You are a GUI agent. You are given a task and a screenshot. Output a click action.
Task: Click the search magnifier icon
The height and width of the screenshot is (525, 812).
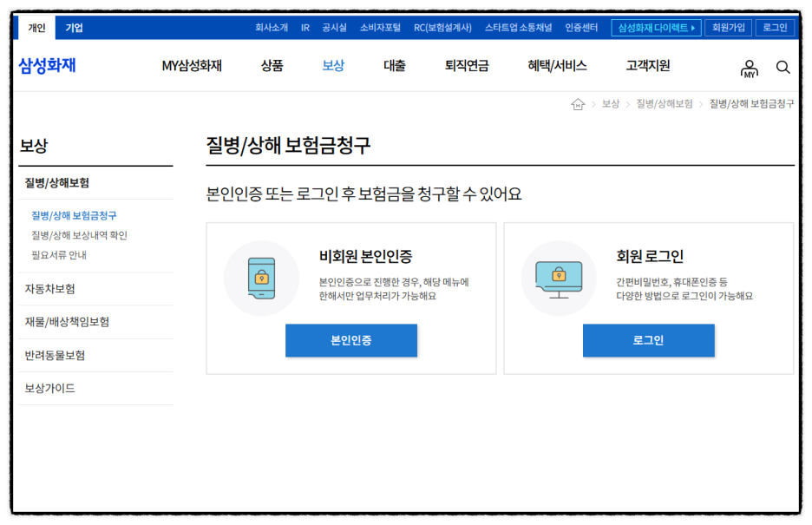(x=783, y=68)
